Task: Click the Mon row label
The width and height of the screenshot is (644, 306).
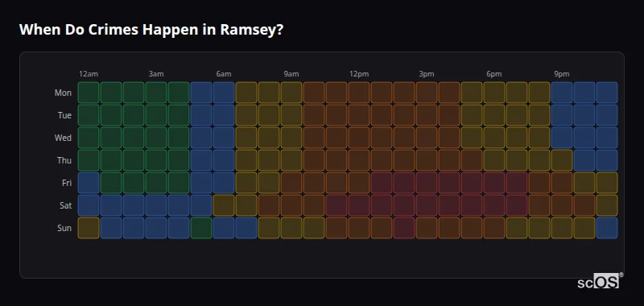Action: click(x=63, y=93)
